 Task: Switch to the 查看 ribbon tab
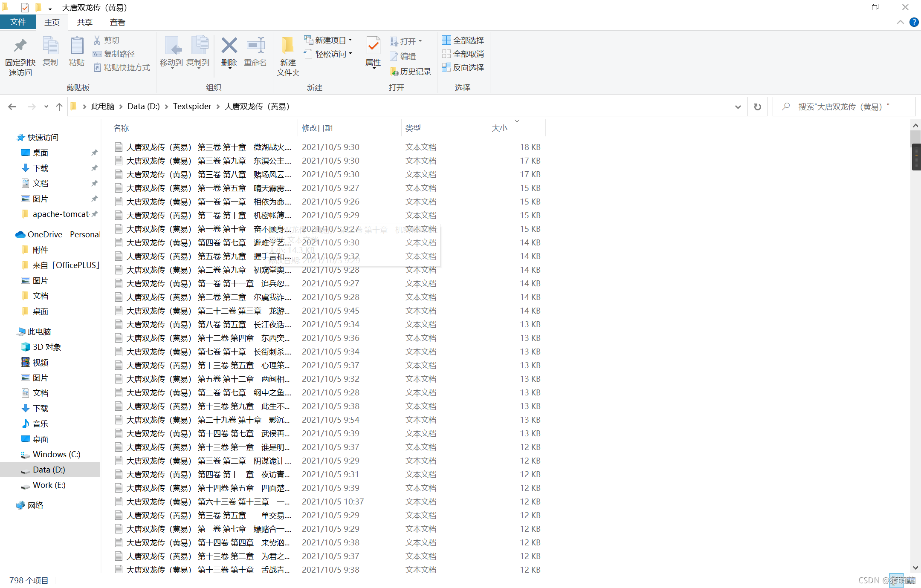pyautogui.click(x=117, y=22)
